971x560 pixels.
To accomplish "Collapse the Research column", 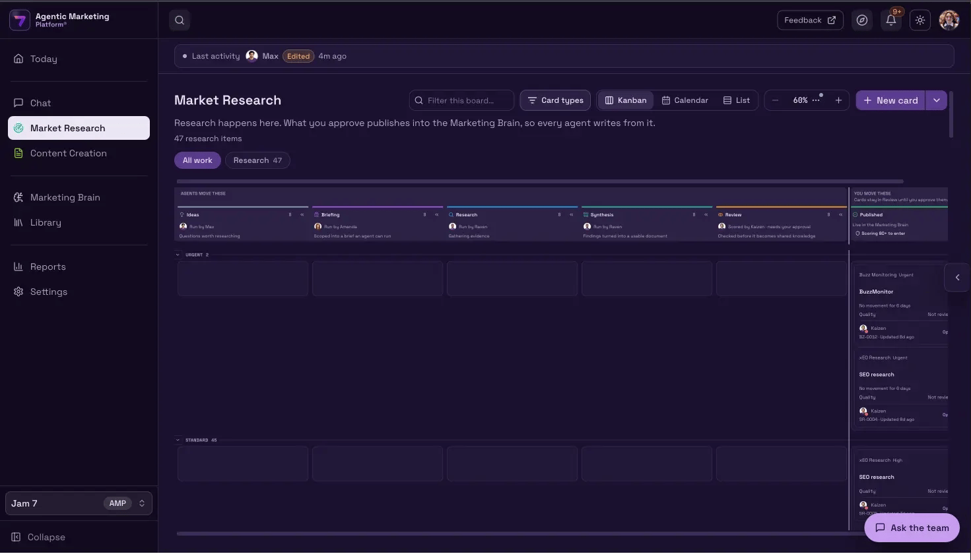I will [572, 215].
